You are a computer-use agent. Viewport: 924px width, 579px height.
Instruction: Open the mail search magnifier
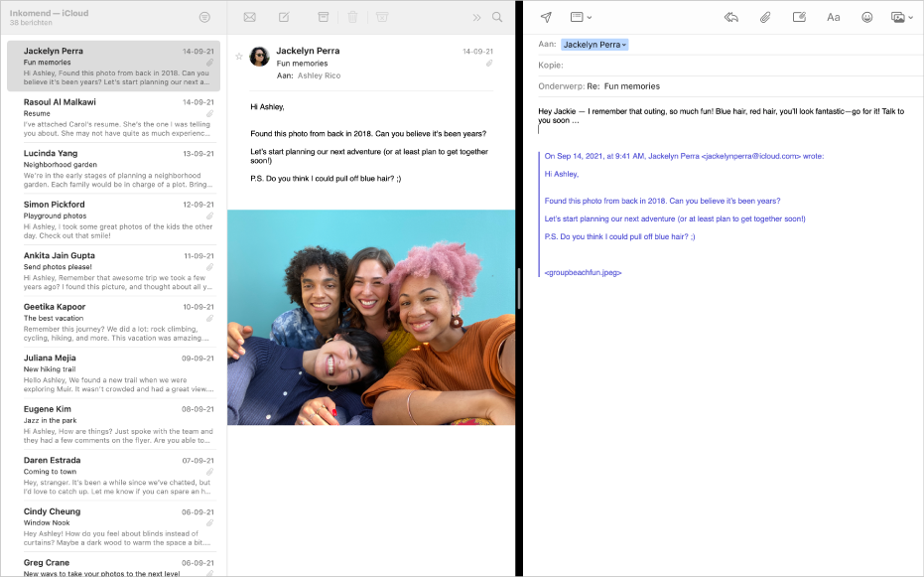(497, 17)
